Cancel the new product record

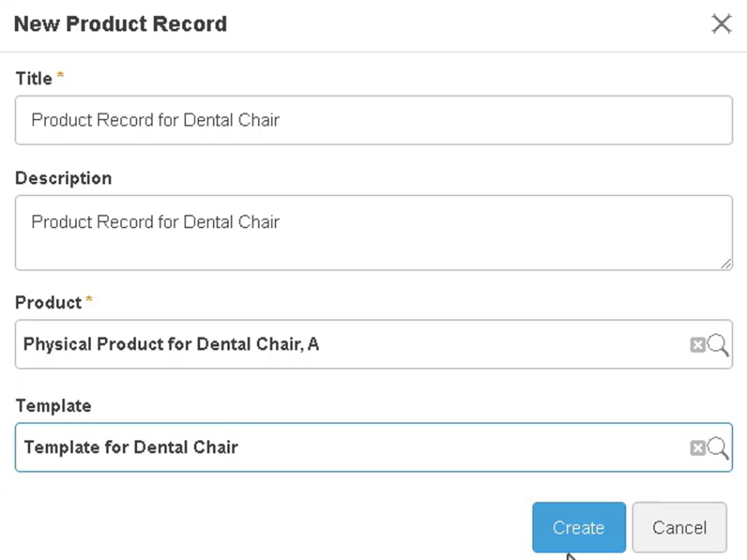pyautogui.click(x=679, y=527)
